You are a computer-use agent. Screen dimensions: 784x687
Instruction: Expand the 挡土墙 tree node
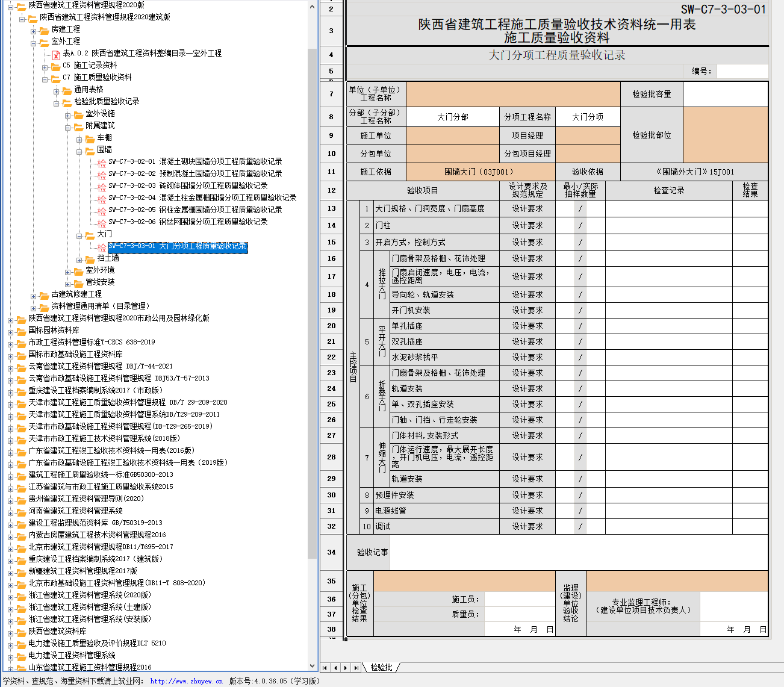coord(79,259)
